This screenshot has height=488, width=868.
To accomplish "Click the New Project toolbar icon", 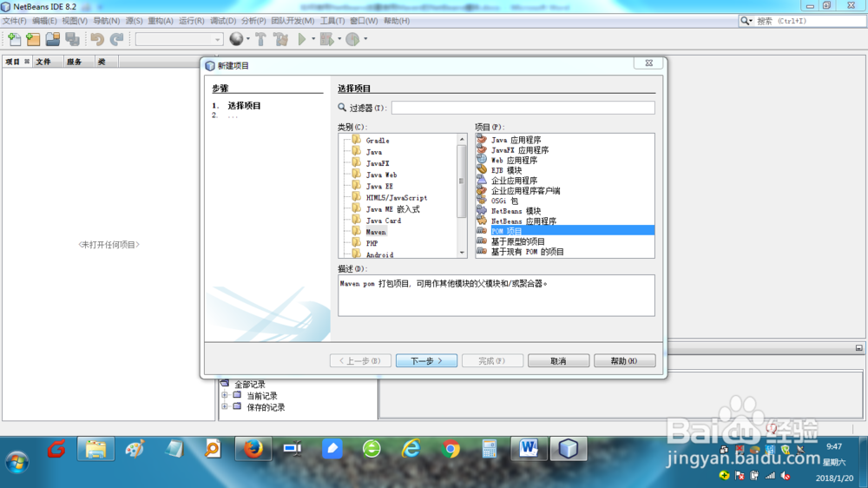I will (33, 39).
